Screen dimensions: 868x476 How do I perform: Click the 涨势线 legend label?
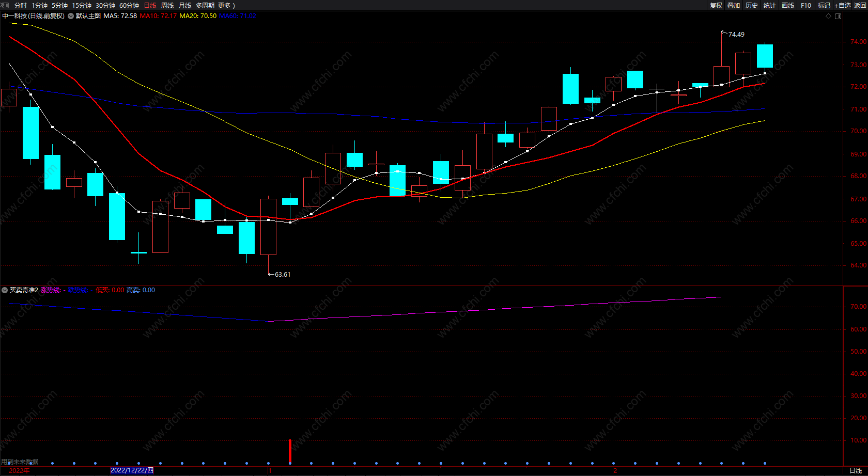[51, 290]
